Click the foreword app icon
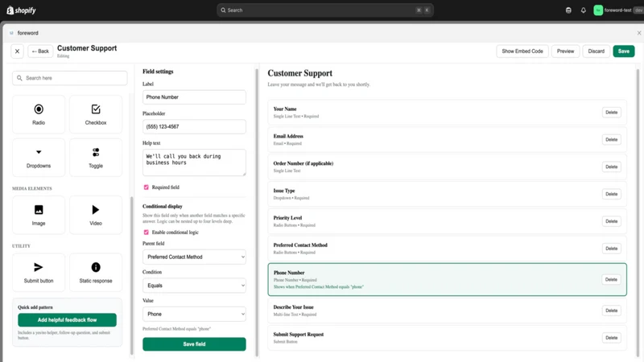 11,33
